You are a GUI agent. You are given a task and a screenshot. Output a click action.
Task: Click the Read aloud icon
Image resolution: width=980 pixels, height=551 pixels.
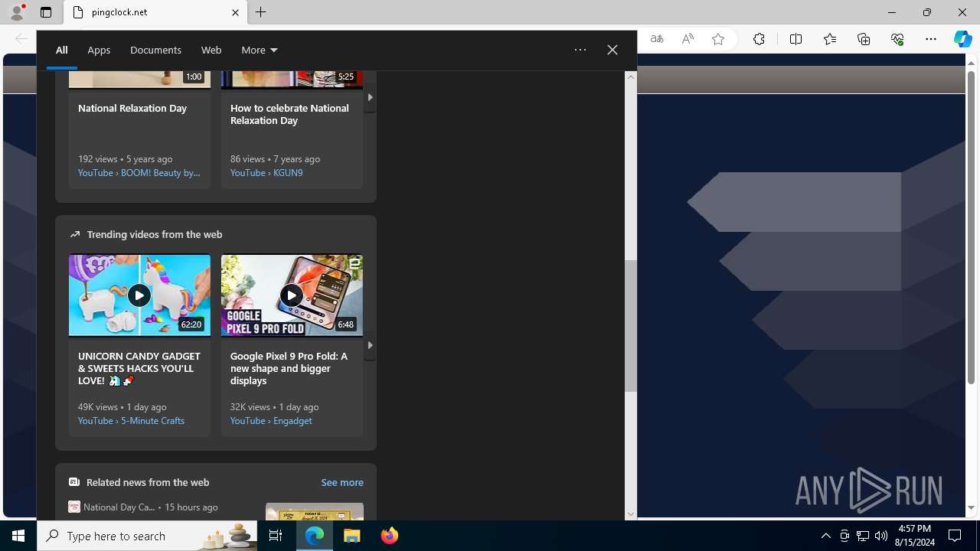point(688,39)
